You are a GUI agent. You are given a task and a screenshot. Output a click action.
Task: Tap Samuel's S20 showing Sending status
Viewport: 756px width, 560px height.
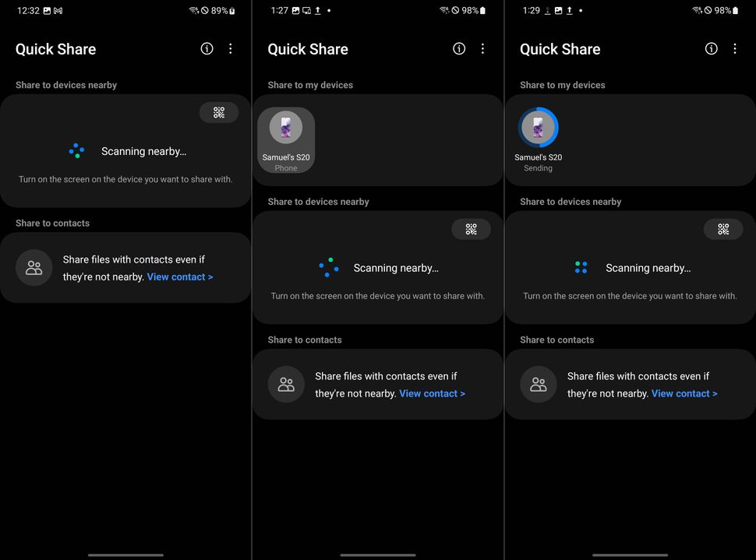pyautogui.click(x=538, y=139)
